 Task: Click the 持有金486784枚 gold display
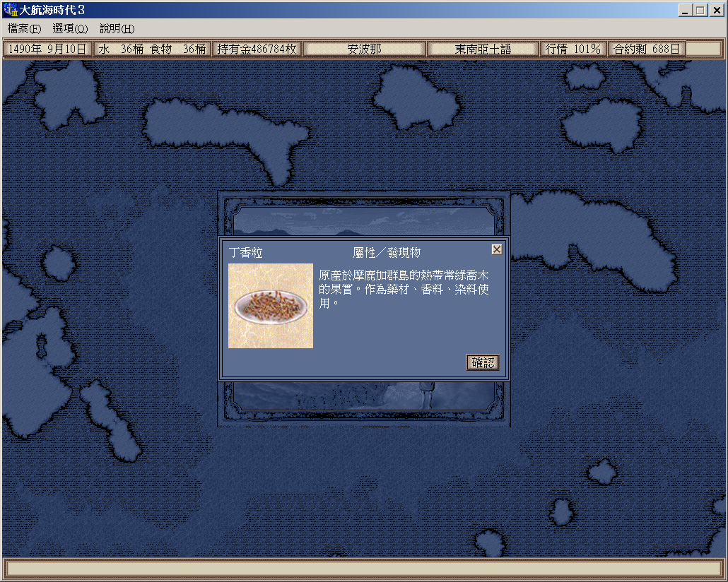(257, 49)
